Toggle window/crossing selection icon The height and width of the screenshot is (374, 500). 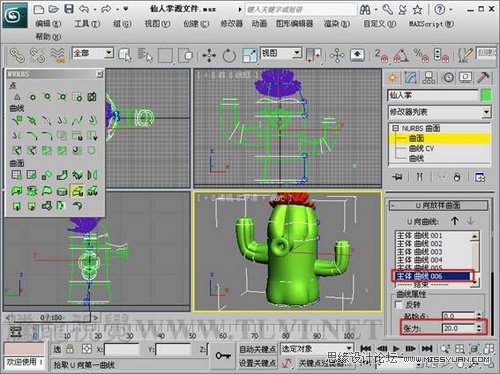coord(186,55)
